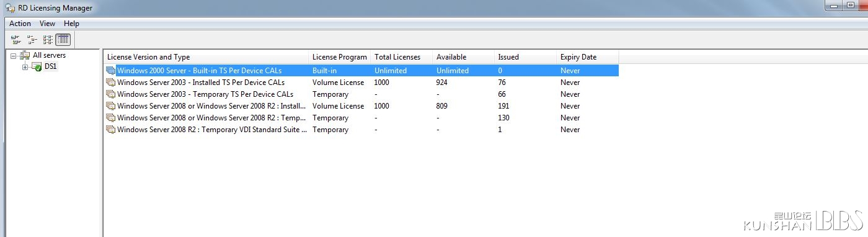This screenshot has width=868, height=237.
Task: Switch to Small Icons view in toolbar
Action: coord(32,40)
